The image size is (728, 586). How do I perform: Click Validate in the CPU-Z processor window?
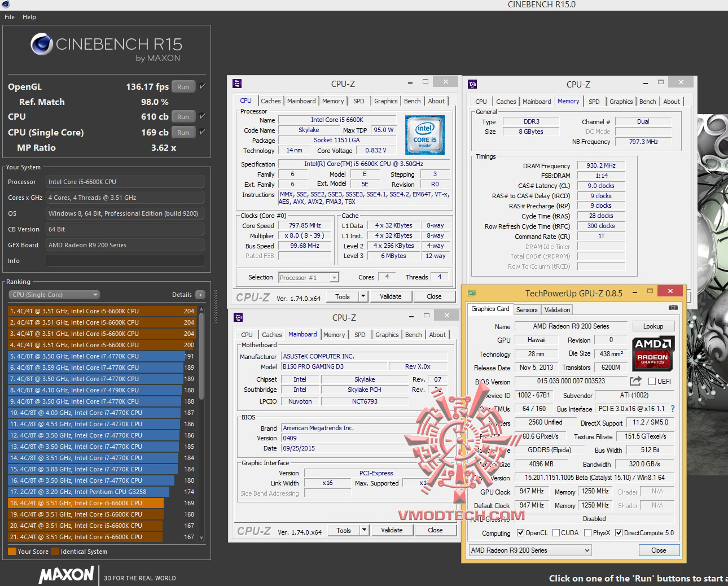[391, 296]
